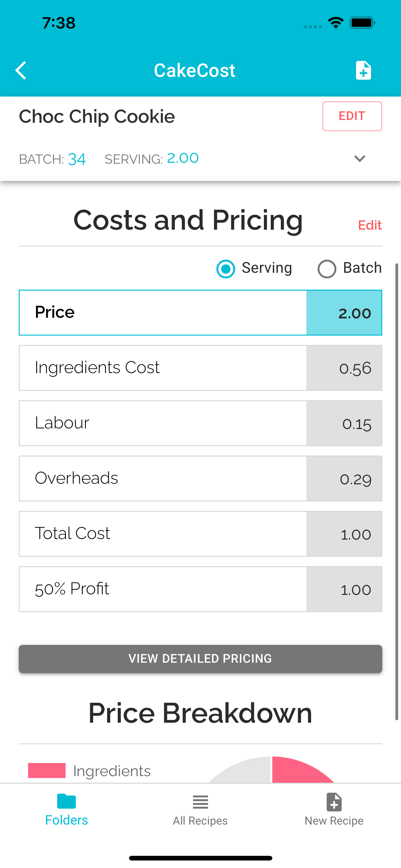Tap the back arrow in header
The height and width of the screenshot is (868, 401).
pyautogui.click(x=21, y=70)
